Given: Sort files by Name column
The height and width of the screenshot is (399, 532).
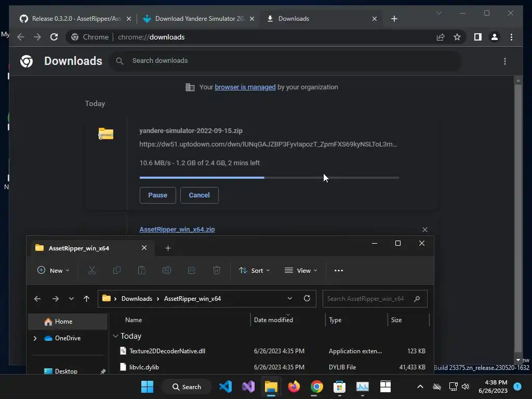Looking at the screenshot, I should pyautogui.click(x=134, y=320).
